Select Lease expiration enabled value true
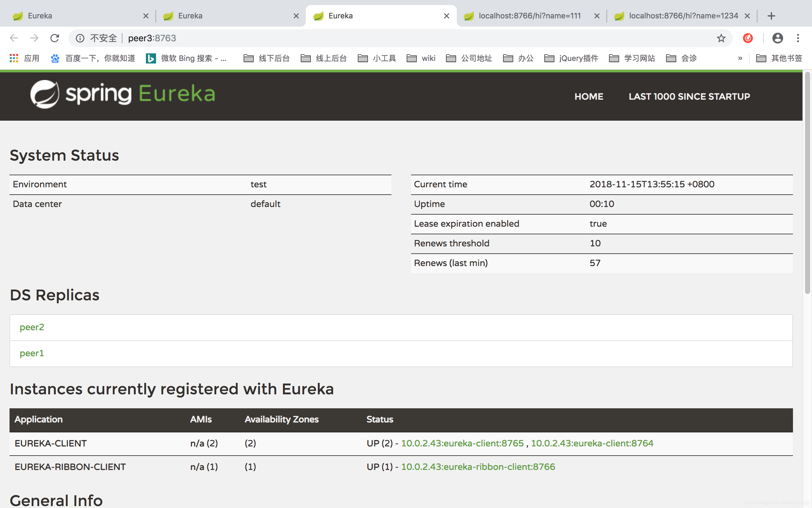Image resolution: width=812 pixels, height=508 pixels. coord(598,224)
